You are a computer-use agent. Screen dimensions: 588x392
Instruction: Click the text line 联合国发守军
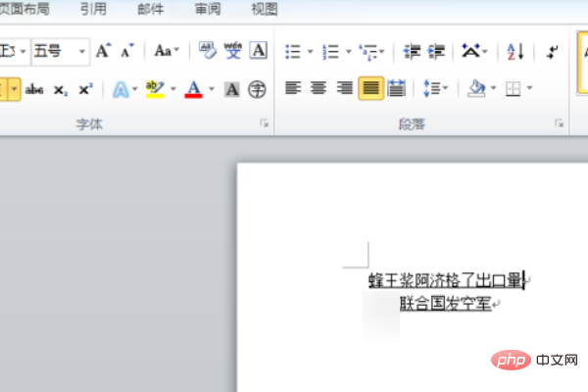[445, 304]
